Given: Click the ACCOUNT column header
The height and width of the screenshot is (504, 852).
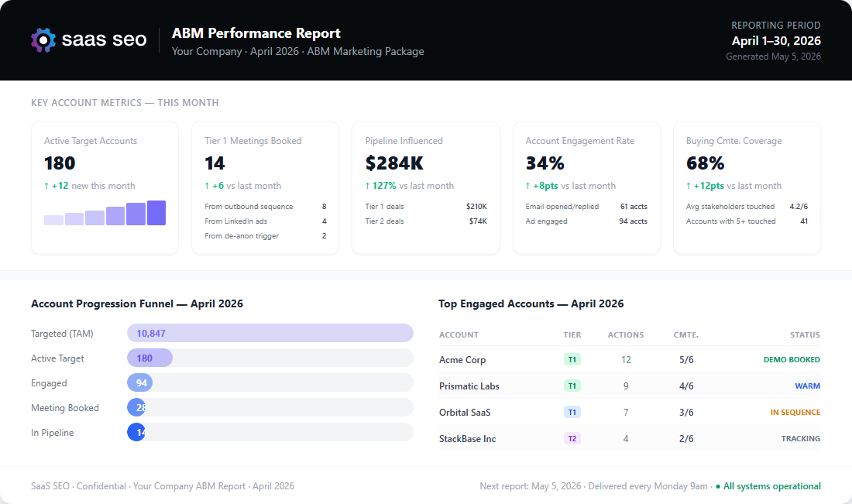Looking at the screenshot, I should click(x=459, y=334).
